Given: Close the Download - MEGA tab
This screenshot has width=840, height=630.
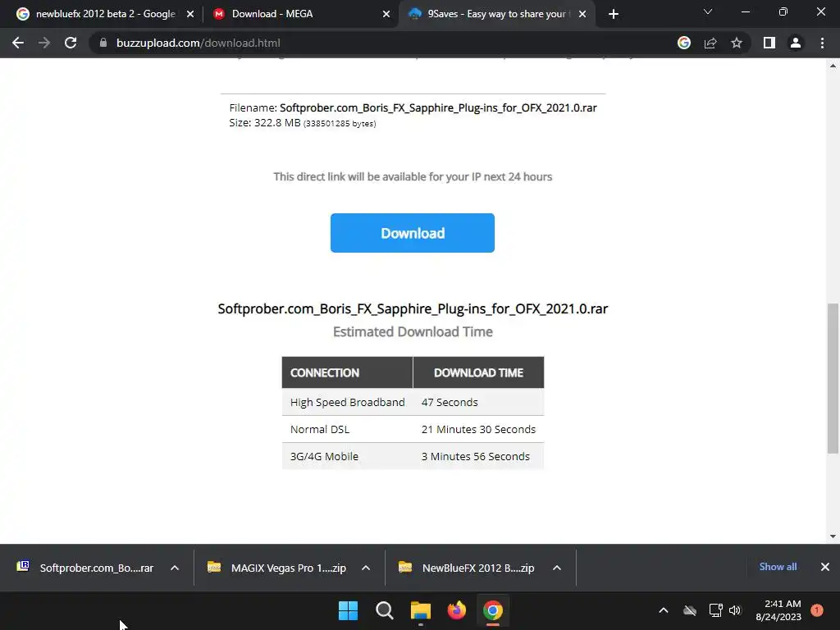Looking at the screenshot, I should click(386, 14).
